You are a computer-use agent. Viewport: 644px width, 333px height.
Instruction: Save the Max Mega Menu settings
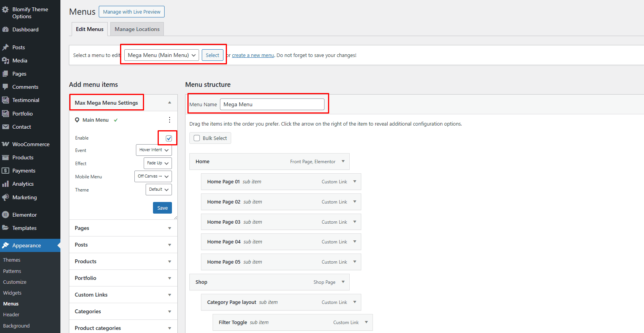tap(162, 208)
